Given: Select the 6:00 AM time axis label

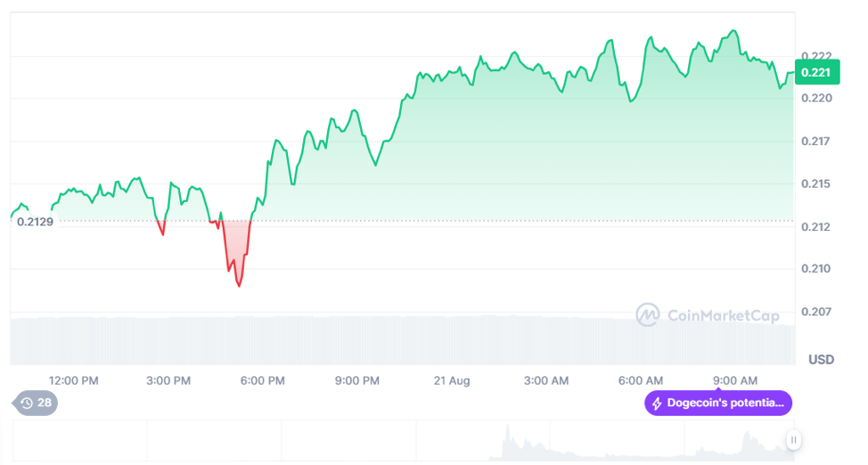Looking at the screenshot, I should tap(641, 380).
